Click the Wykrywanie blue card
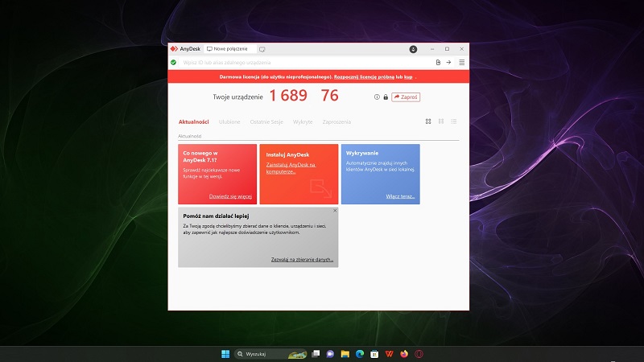The height and width of the screenshot is (362, 644). [380, 174]
